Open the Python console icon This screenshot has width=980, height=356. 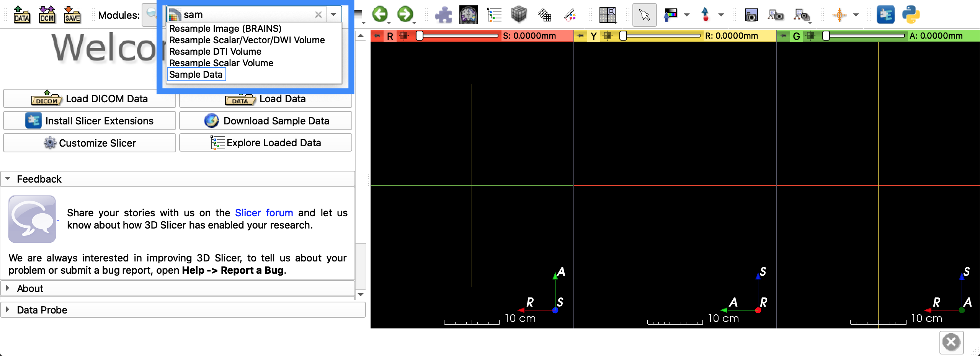pyautogui.click(x=911, y=15)
